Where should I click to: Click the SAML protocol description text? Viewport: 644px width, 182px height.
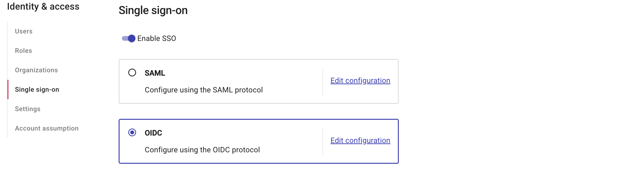(x=204, y=90)
